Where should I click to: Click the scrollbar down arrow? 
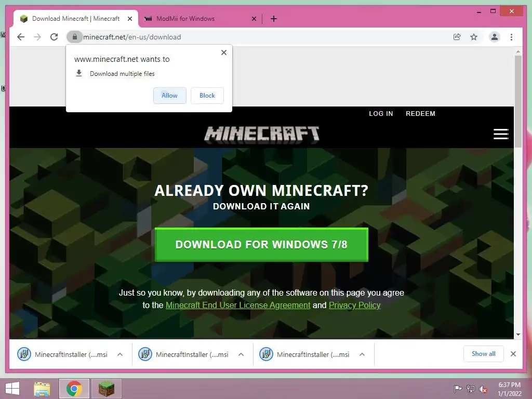[518, 335]
